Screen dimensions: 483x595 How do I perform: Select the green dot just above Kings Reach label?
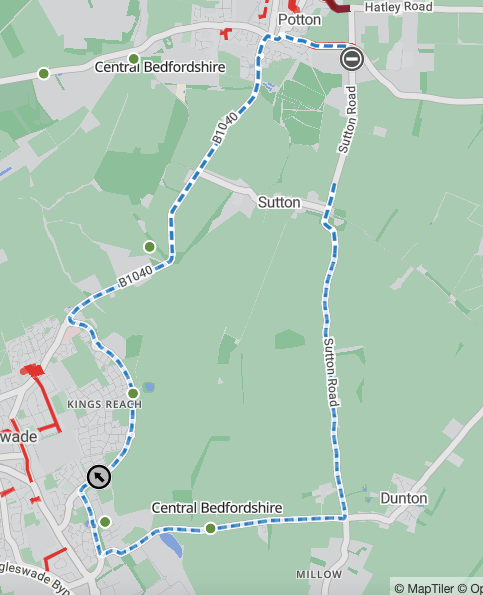[133, 393]
